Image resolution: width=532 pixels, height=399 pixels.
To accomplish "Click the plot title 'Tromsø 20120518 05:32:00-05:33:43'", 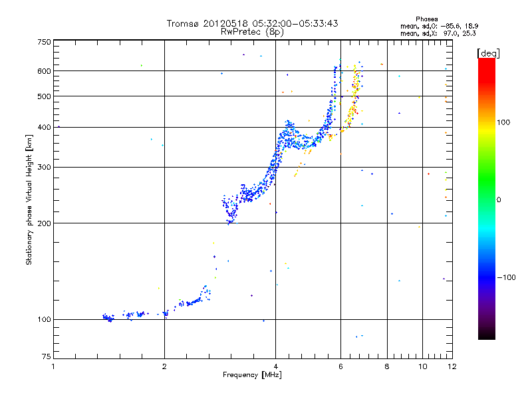I will click(x=252, y=23).
